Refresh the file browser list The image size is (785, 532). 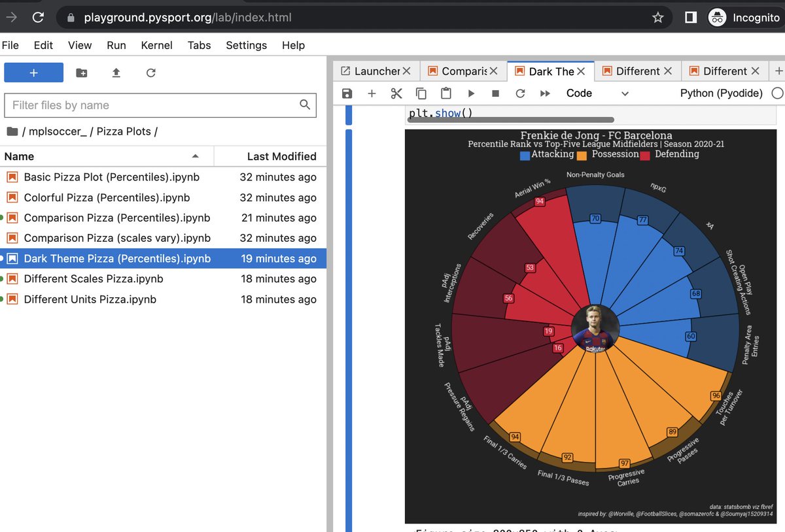(x=151, y=73)
